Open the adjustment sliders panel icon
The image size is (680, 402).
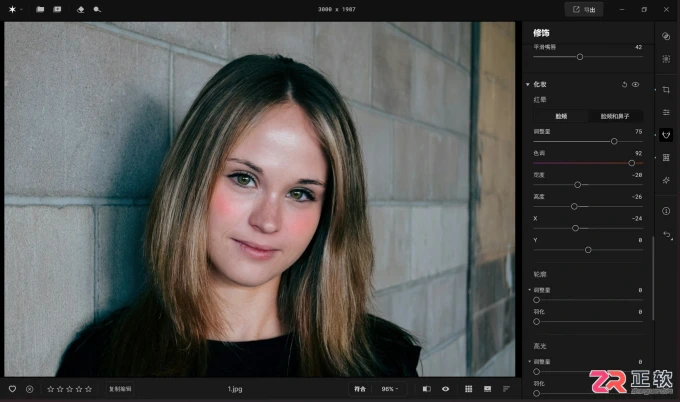[x=666, y=112]
